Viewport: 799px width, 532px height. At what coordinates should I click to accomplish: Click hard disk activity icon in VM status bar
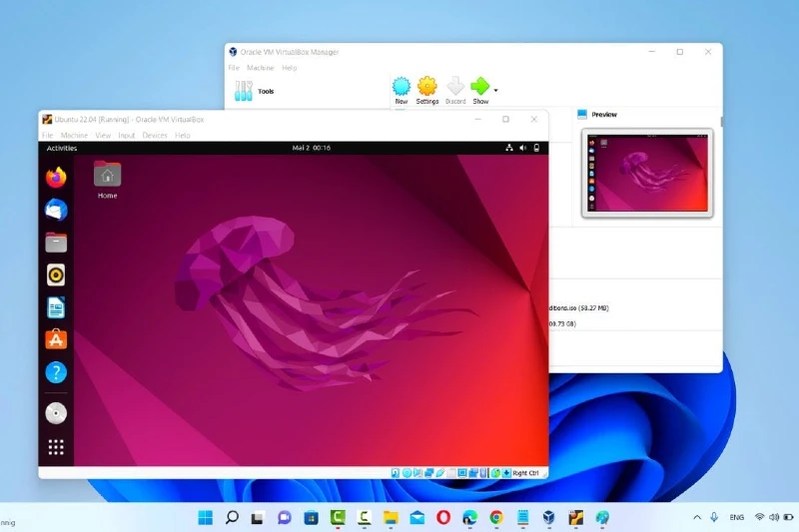(x=396, y=473)
